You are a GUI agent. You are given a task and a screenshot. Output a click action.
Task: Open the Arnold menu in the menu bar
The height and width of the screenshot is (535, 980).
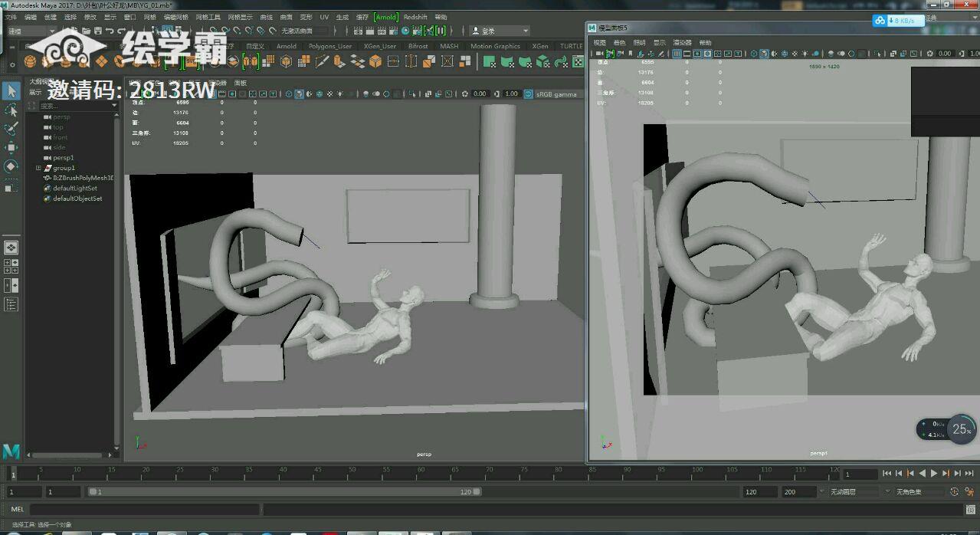pos(386,17)
